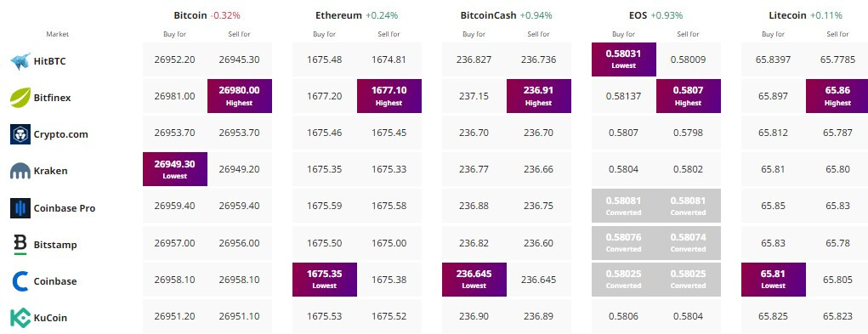Select Kraken lowest Bitcoin buy price 26949.30
The width and height of the screenshot is (868, 334).
[x=175, y=169]
